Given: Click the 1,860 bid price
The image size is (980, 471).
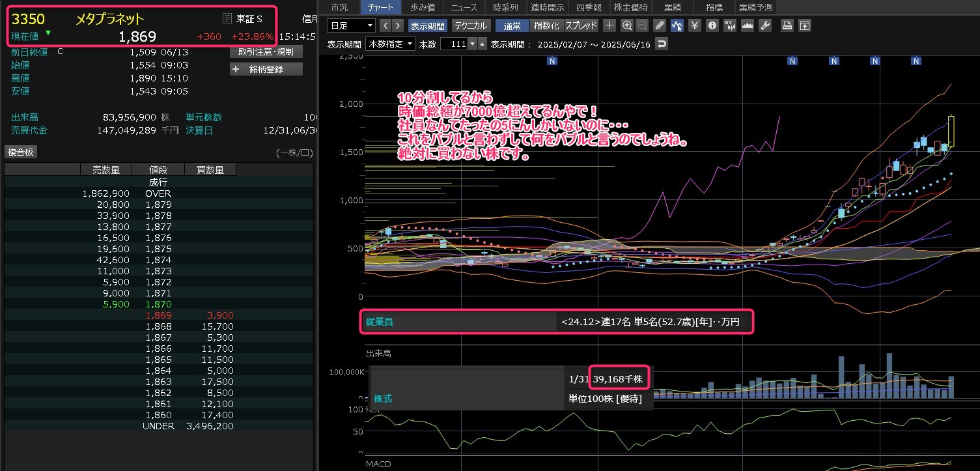Looking at the screenshot, I should [159, 415].
